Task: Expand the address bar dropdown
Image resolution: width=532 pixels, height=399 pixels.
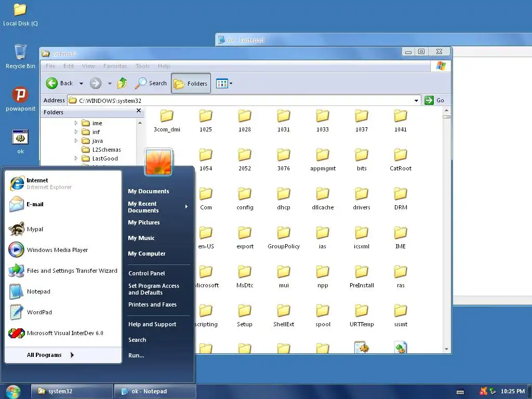Action: point(416,101)
